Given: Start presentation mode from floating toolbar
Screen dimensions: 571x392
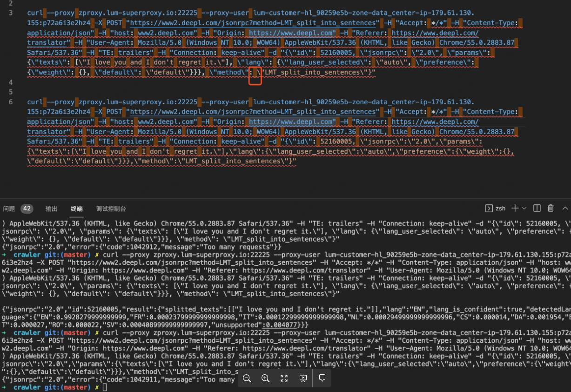Looking at the screenshot, I should pyautogui.click(x=303, y=378).
